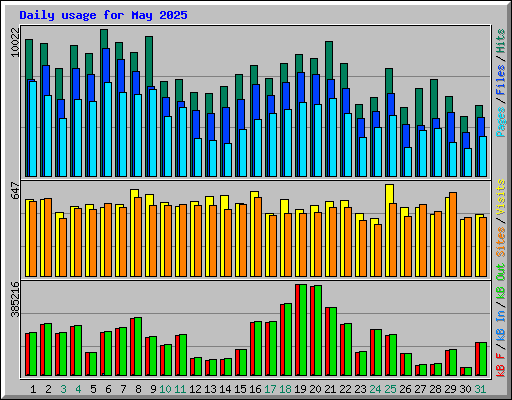This screenshot has height=400, width=512.
Task: Click the green kB out bar for day 20
Action: click(x=318, y=331)
